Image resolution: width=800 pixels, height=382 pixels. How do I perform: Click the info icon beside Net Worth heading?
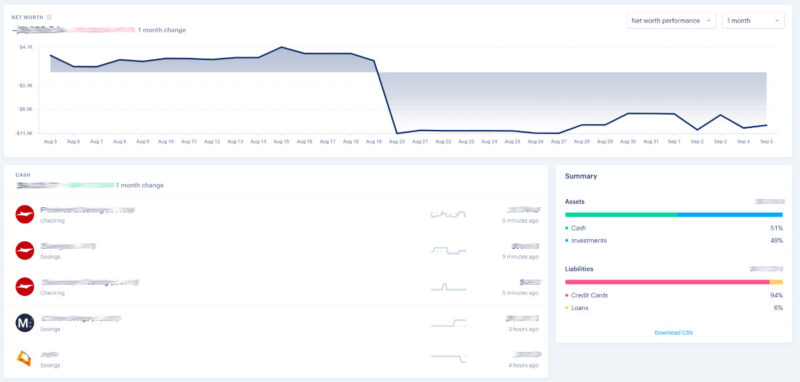coord(49,17)
